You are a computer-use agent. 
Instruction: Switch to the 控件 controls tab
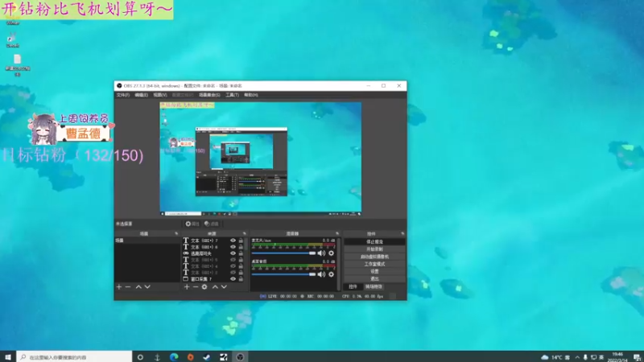353,286
